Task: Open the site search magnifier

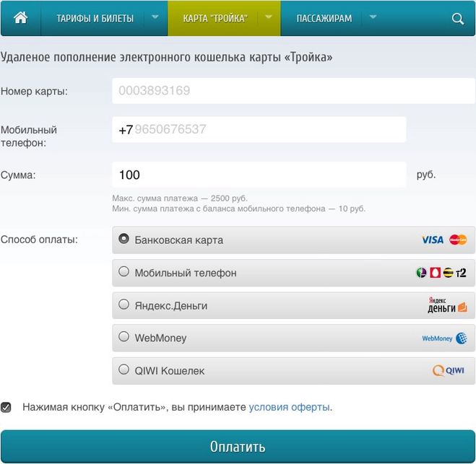Action: pyautogui.click(x=457, y=19)
